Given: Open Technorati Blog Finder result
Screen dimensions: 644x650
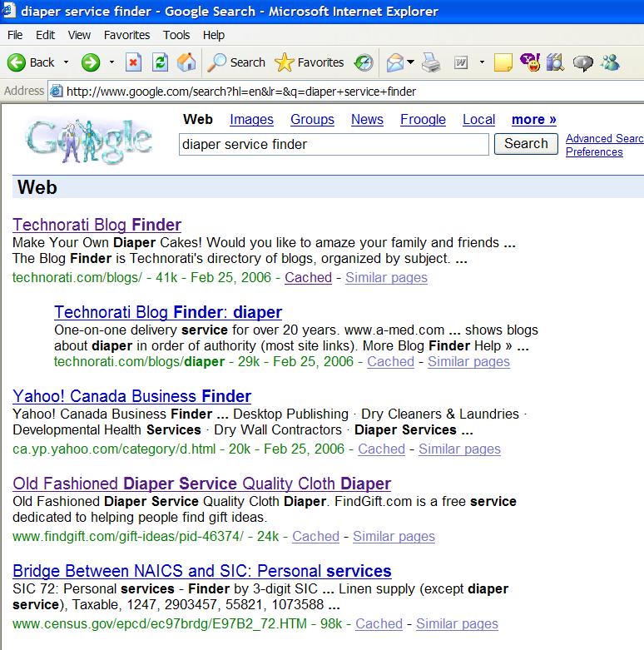Looking at the screenshot, I should [97, 225].
